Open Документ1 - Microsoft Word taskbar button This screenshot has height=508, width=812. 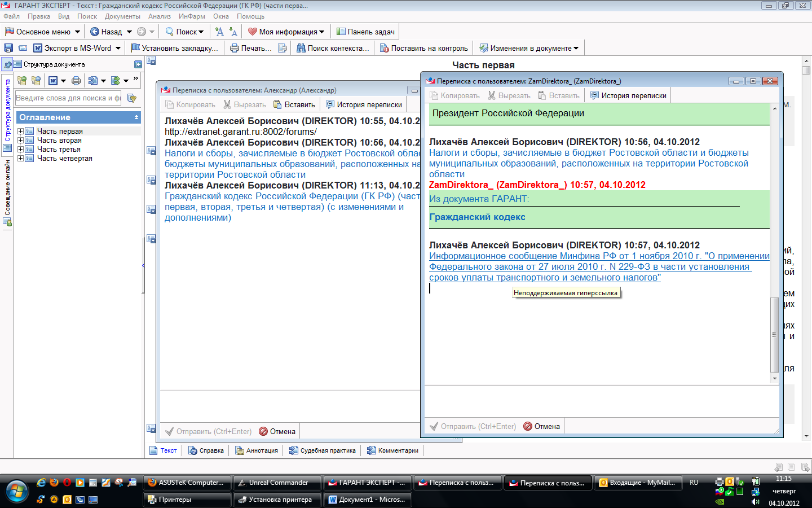click(x=368, y=500)
